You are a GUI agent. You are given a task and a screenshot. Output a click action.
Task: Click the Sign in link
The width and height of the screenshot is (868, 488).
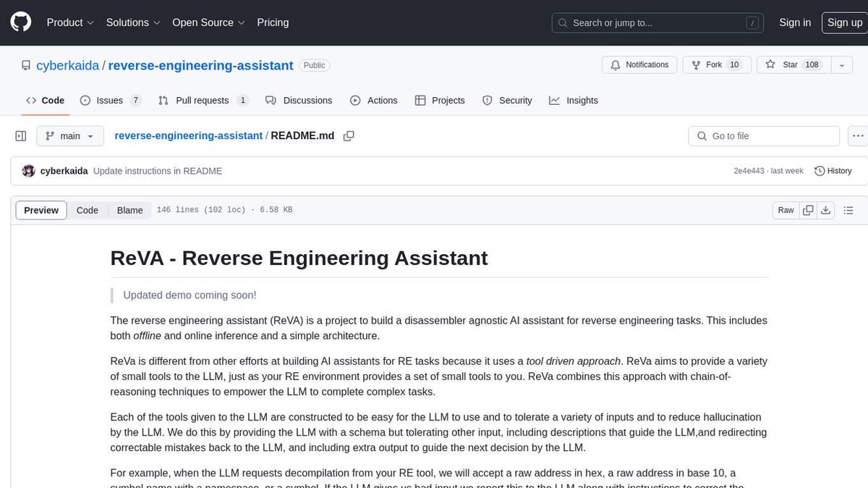[x=795, y=22]
